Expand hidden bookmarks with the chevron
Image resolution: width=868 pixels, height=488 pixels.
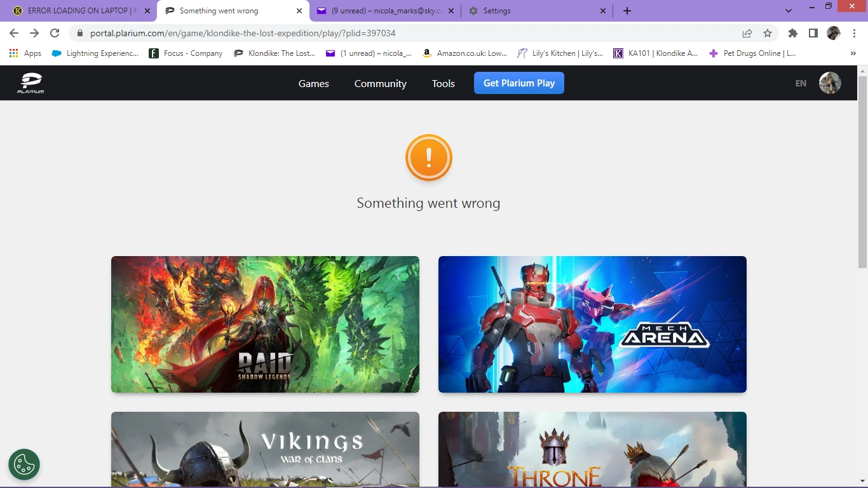click(853, 53)
